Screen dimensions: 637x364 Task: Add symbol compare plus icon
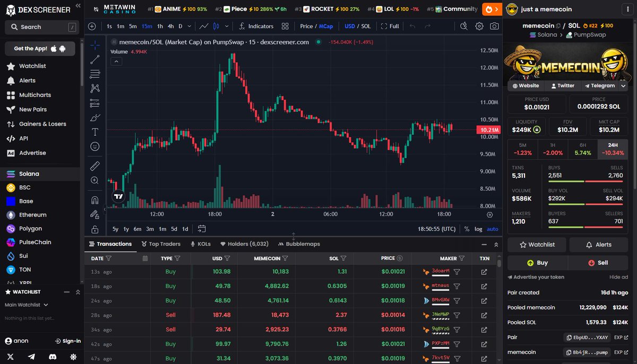point(92,26)
